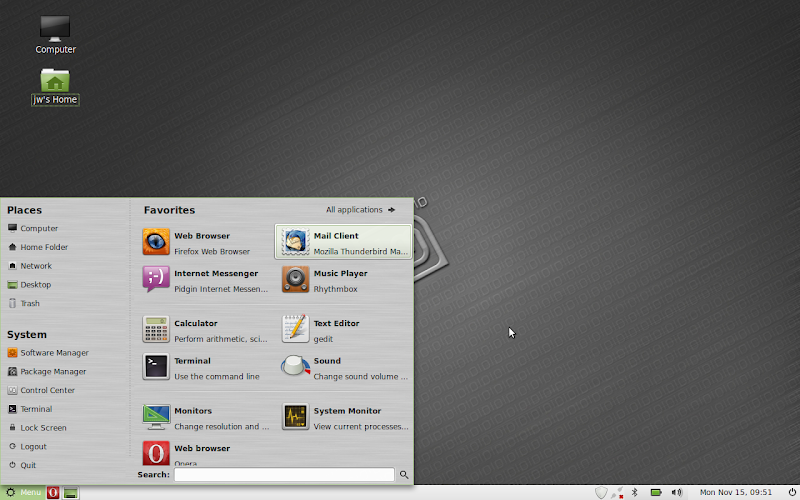The width and height of the screenshot is (800, 500).
Task: Open Mozilla Thunderbird Mail Client
Action: pos(343,242)
